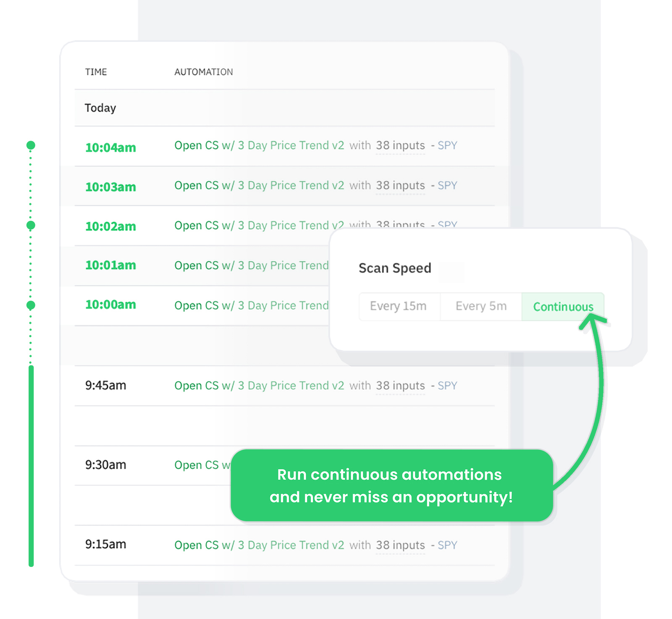Screen dimensions: 672x619
Task: Click the SPY link on the 9:45am row
Action: pos(447,385)
